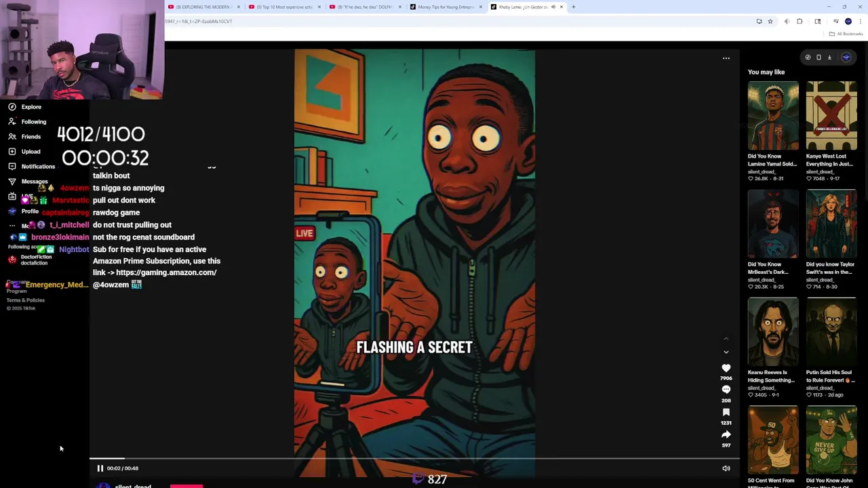Open the 50 Cent video thumbnail
The image size is (868, 488).
(x=773, y=440)
